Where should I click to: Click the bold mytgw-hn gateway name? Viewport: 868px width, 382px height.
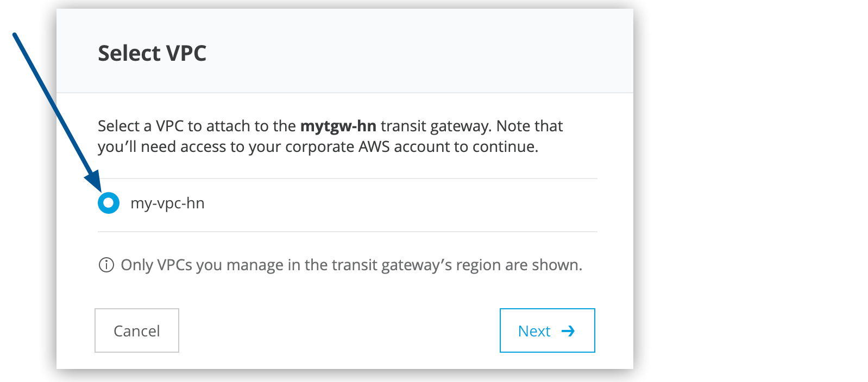[x=338, y=126]
